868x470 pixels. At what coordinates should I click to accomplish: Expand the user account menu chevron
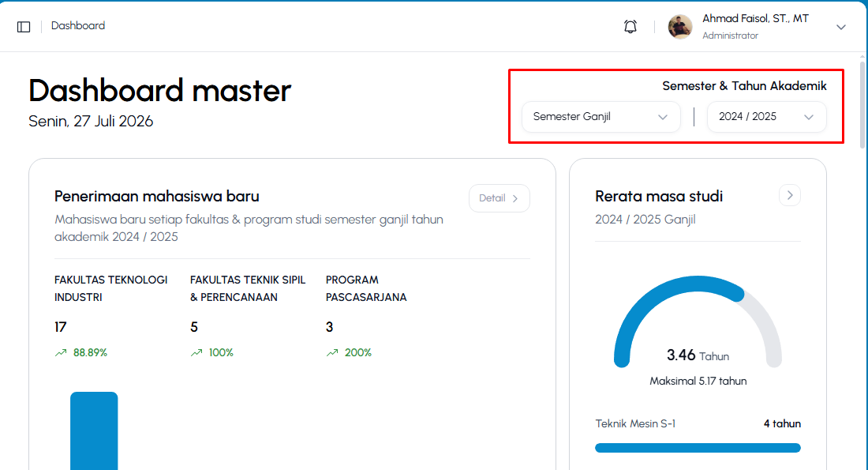coord(841,27)
